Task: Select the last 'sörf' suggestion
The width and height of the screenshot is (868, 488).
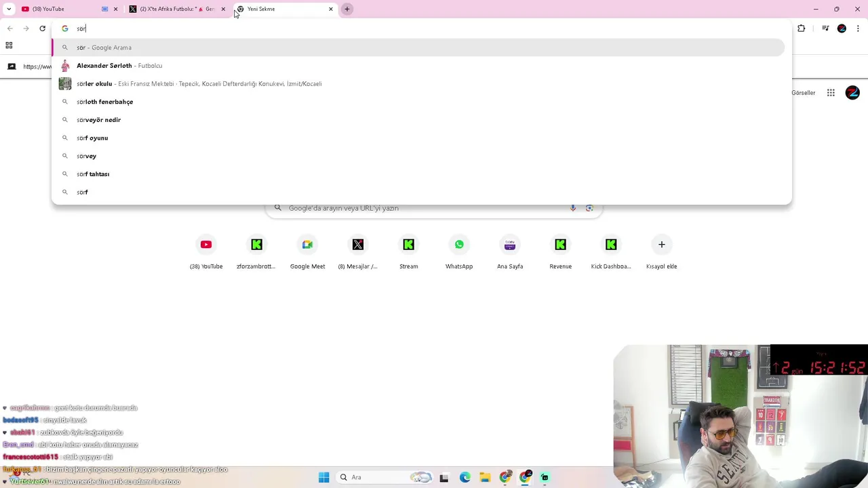Action: tap(418, 192)
